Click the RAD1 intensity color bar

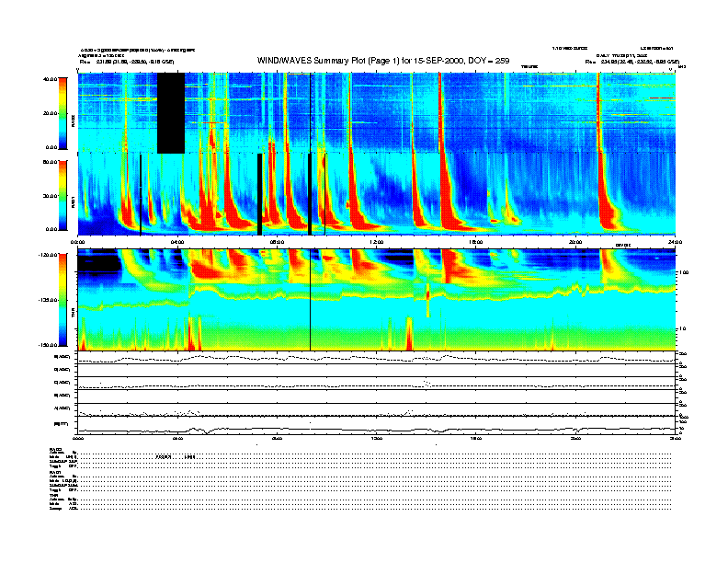(x=63, y=195)
